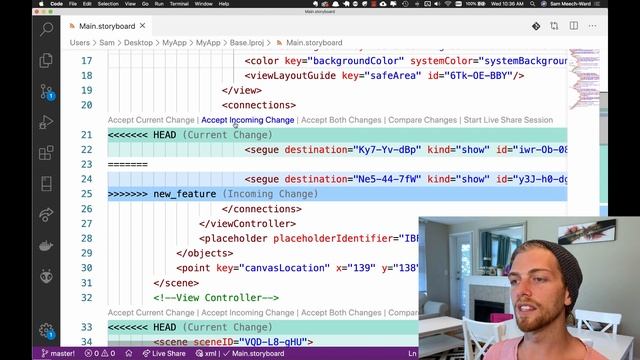Split the editor to the right

pyautogui.click(x=573, y=26)
